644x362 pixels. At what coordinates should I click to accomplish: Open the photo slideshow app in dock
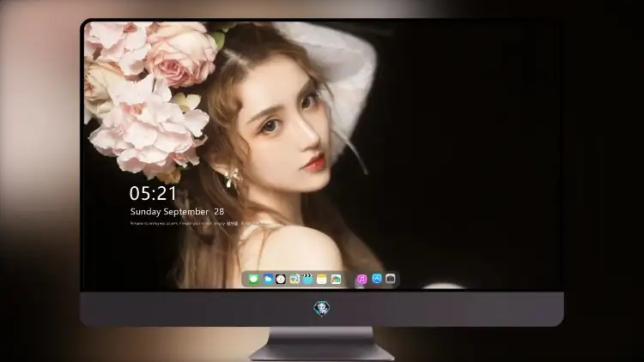[336, 279]
